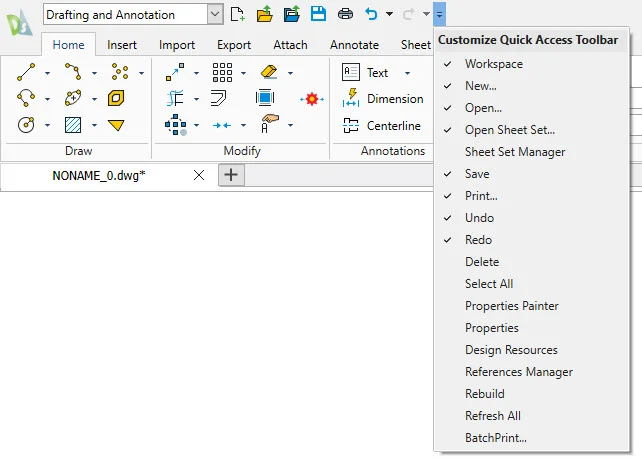Viewport: 642px width, 463px height.
Task: Uncheck Workspace in Customize Quick Access Toolbar
Action: (x=493, y=64)
